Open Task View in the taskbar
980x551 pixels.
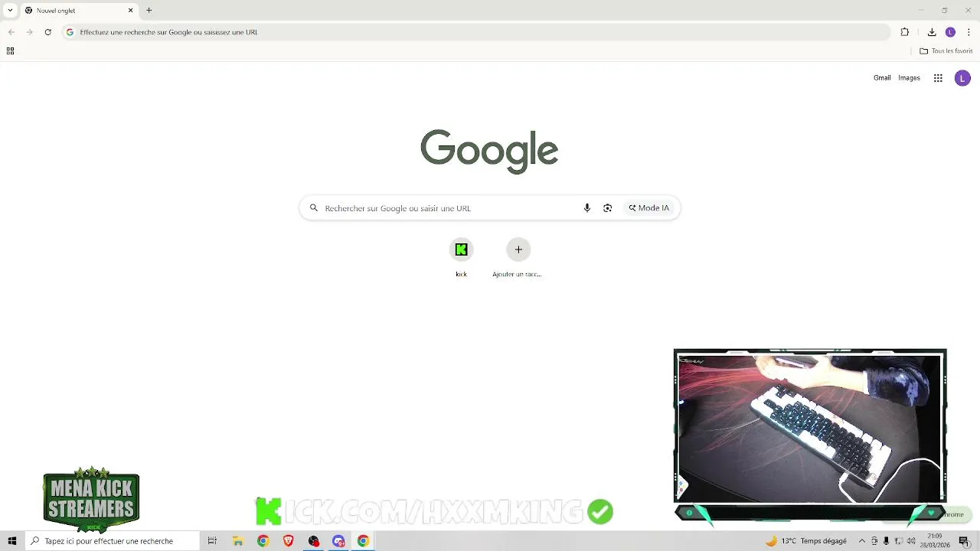212,541
